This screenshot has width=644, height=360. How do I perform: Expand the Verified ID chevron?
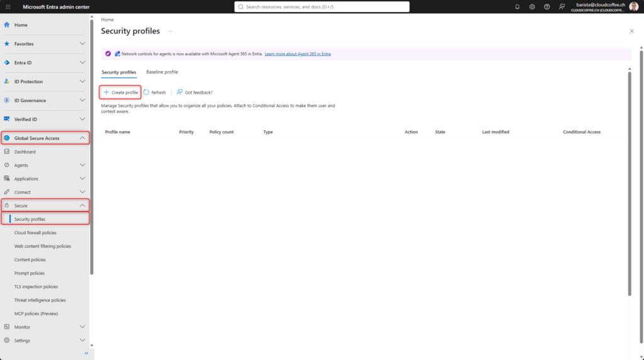click(x=82, y=119)
